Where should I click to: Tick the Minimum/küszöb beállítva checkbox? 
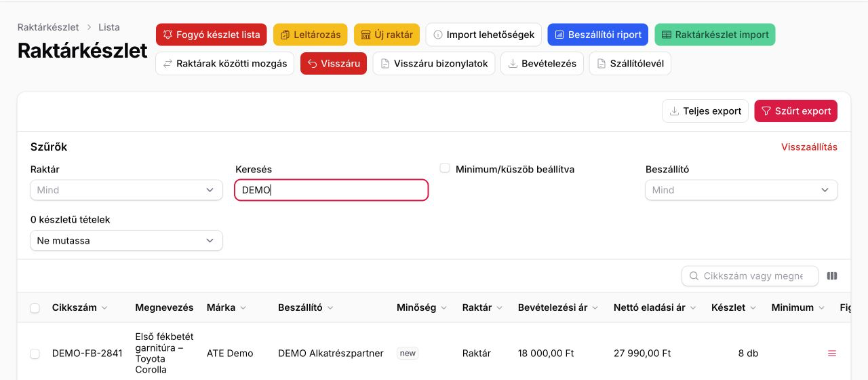click(445, 168)
